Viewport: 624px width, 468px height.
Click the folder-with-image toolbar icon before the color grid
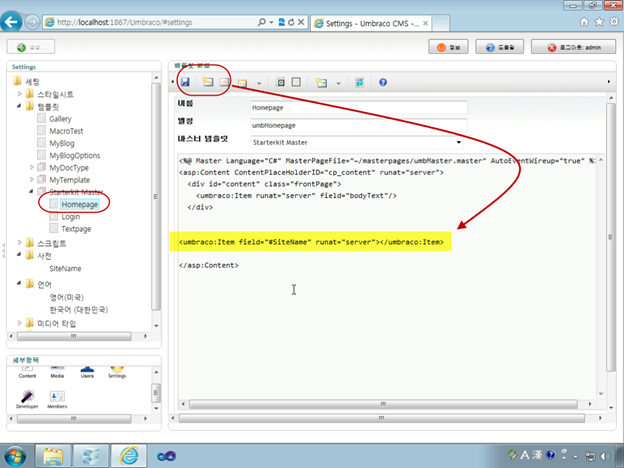click(322, 82)
